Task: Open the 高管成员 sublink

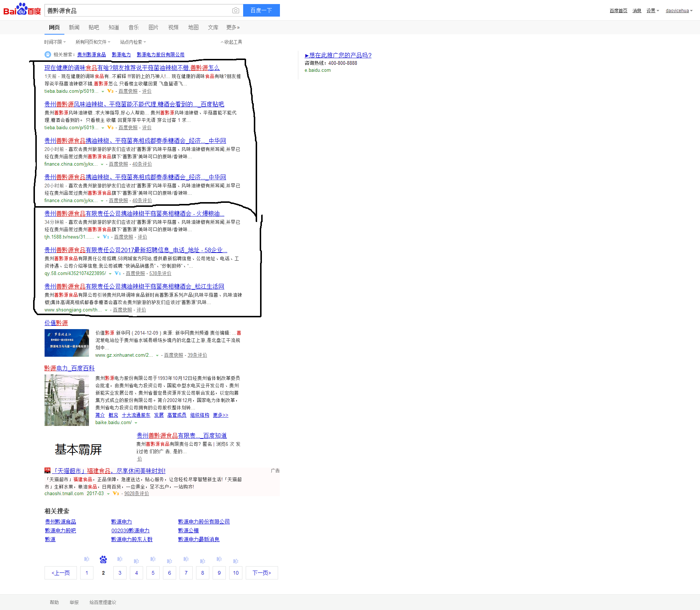Action: click(x=177, y=415)
